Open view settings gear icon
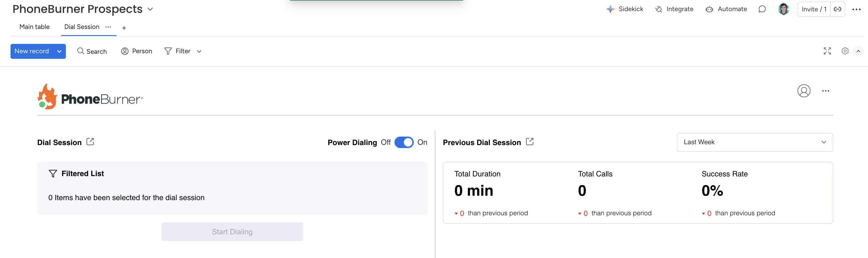The image size is (868, 258). click(845, 51)
